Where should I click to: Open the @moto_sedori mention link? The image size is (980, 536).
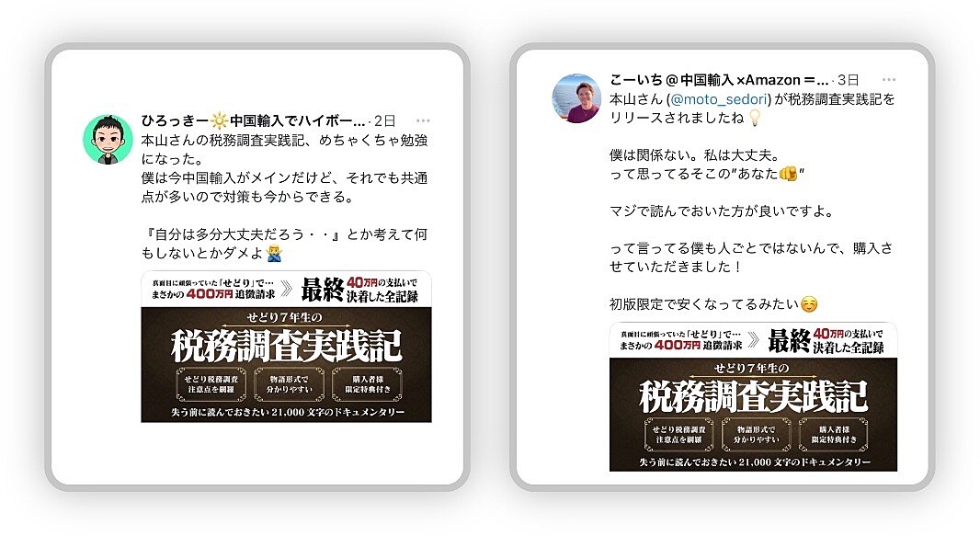(x=719, y=99)
